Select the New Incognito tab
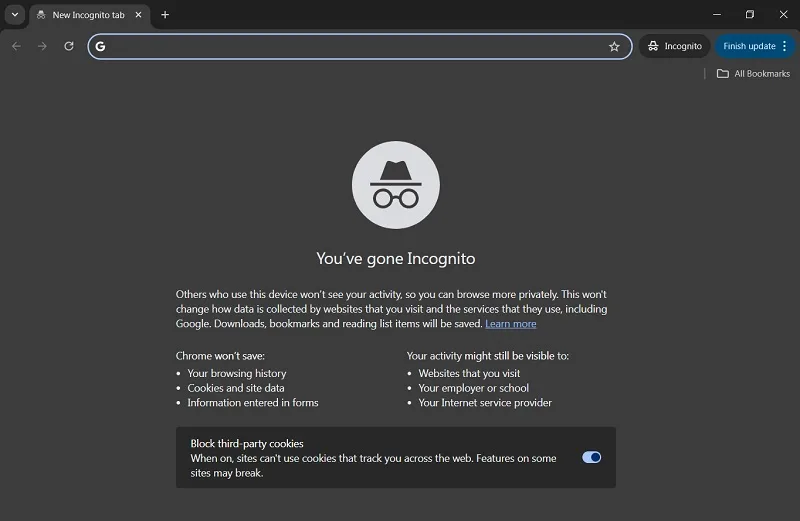The width and height of the screenshot is (800, 521). tap(89, 15)
